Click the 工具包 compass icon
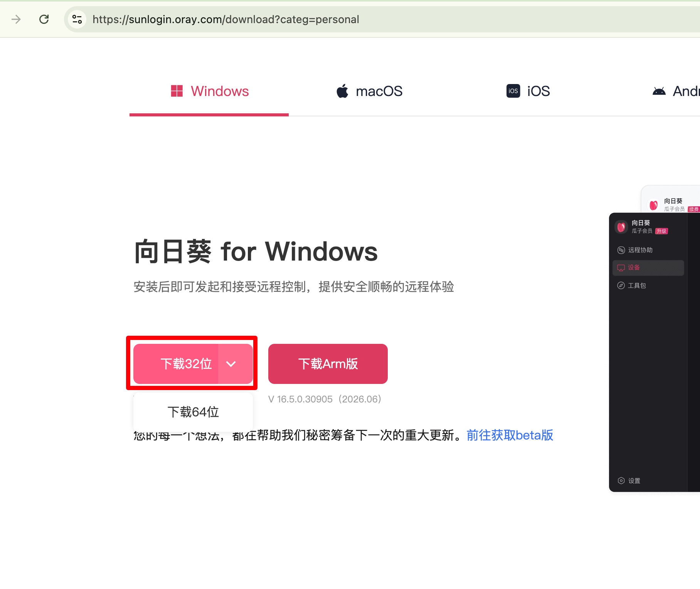 (621, 286)
